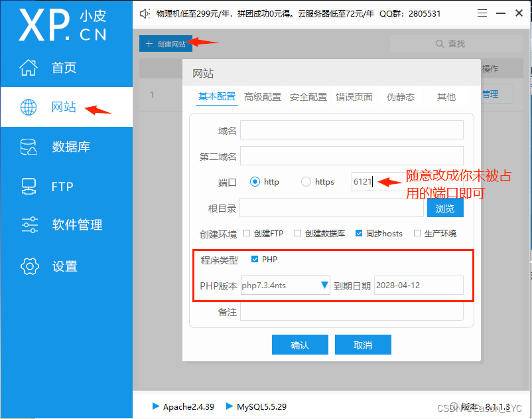Screen dimensions: 532x419
Task: Click the 取消 cancel button
Action: [x=363, y=345]
